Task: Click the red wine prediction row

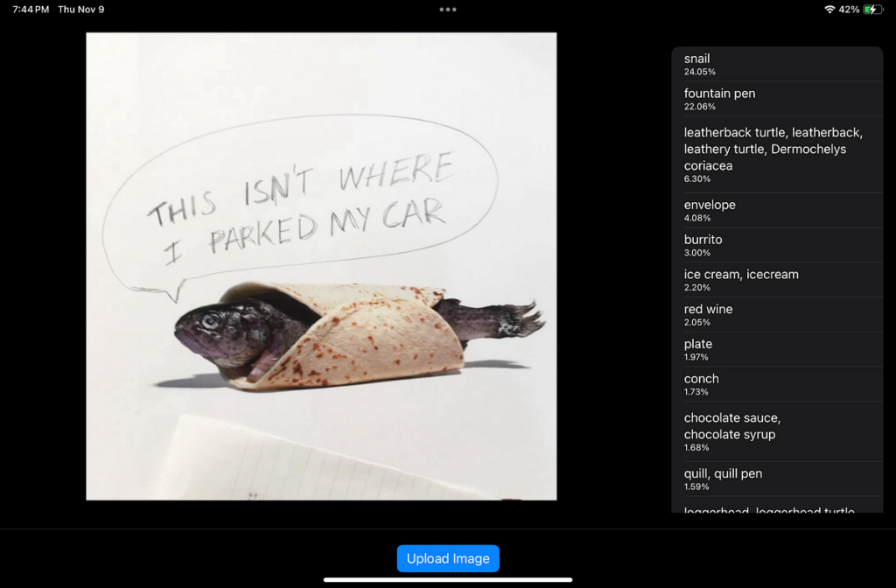Action: (777, 315)
